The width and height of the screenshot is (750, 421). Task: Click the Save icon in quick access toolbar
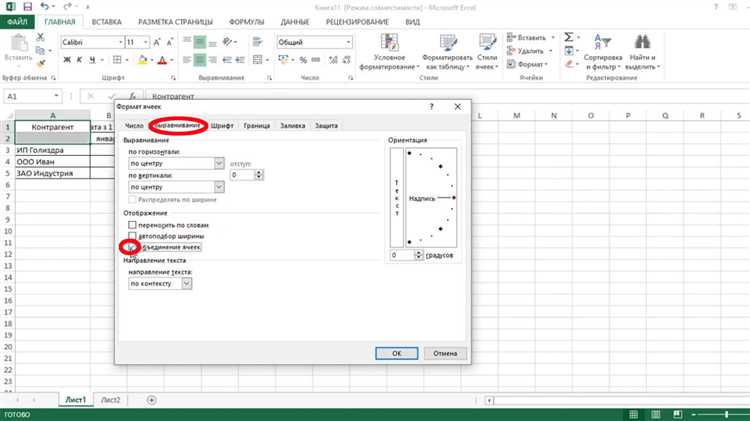[27, 7]
